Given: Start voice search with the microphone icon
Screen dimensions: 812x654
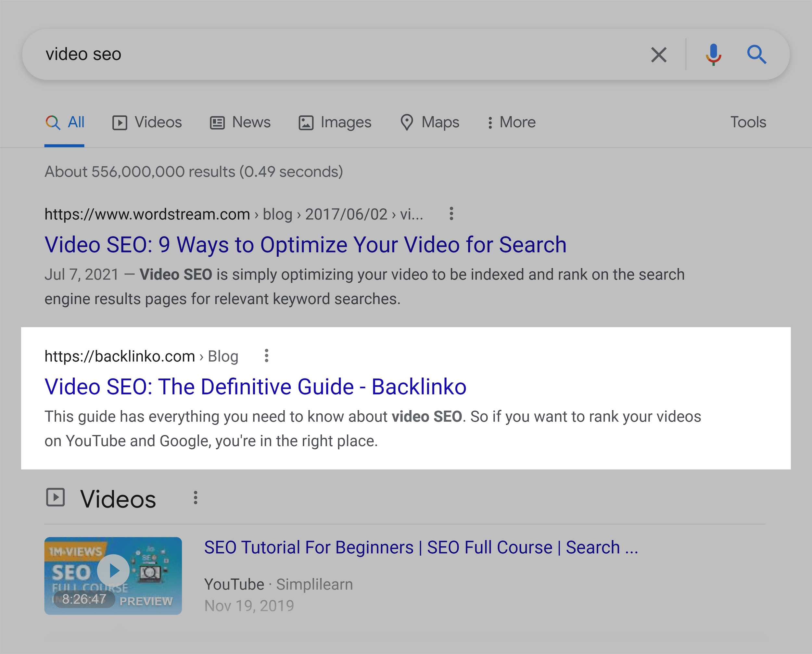Looking at the screenshot, I should click(713, 55).
